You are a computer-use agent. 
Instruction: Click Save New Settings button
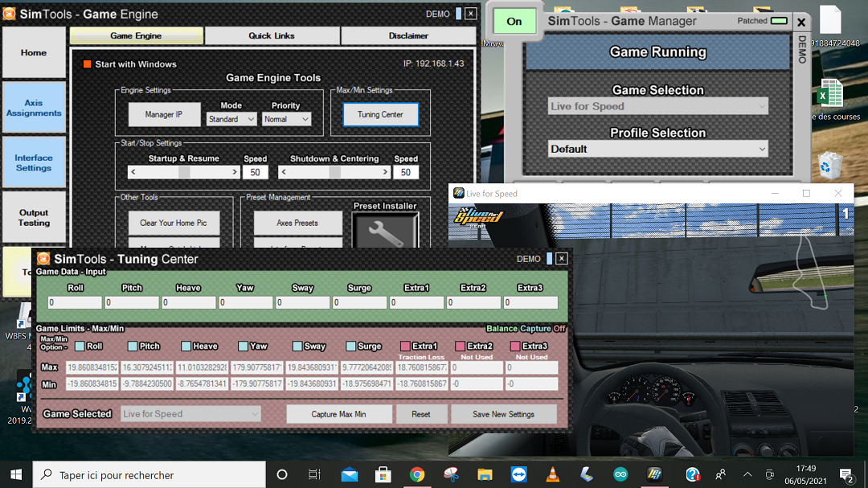503,414
